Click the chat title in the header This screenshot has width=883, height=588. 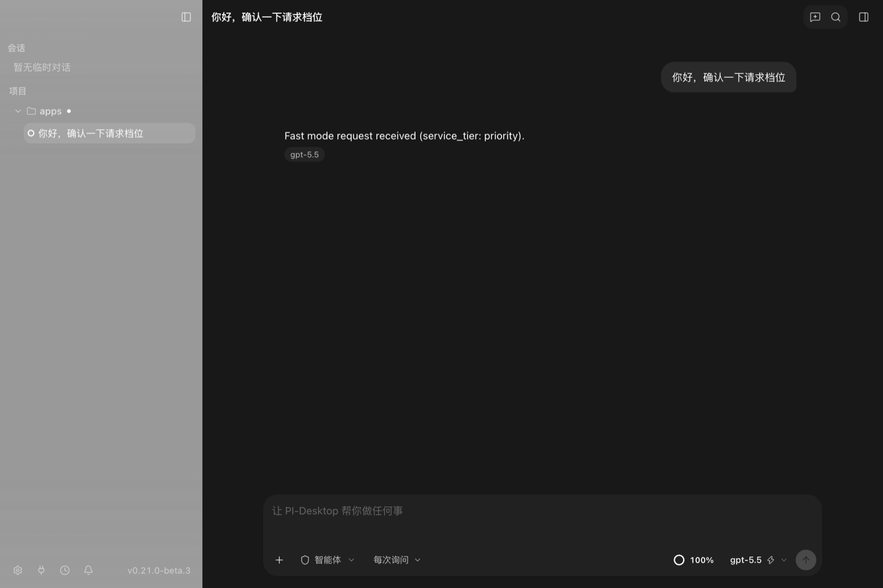[x=267, y=17]
